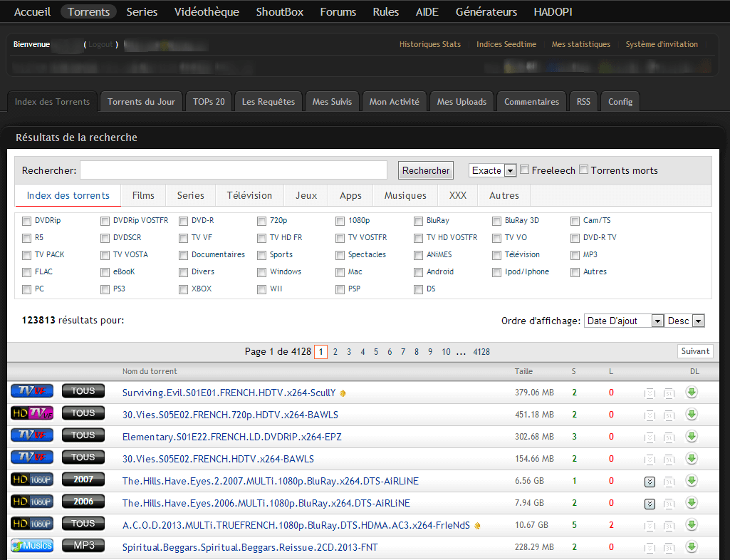Click TV VF badge on 30.Vies HDTV 154.66 MB row
This screenshot has height=560, width=730.
pos(32,457)
